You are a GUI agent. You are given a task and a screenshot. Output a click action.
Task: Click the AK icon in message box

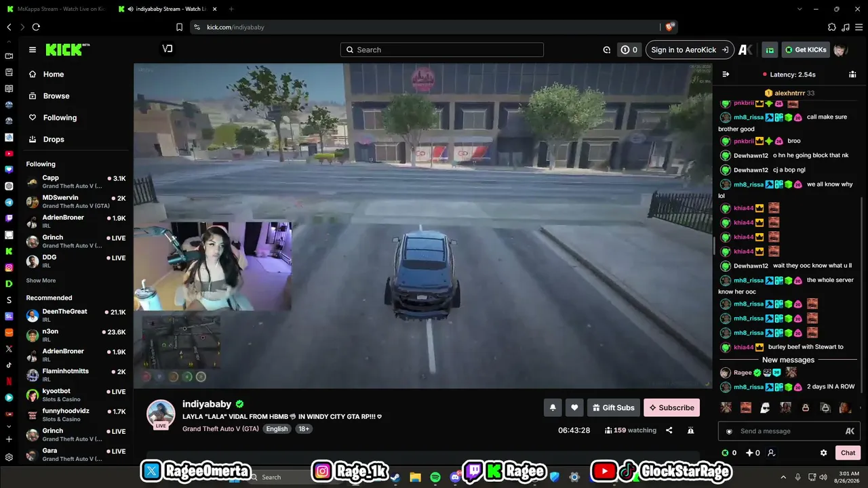pos(850,431)
